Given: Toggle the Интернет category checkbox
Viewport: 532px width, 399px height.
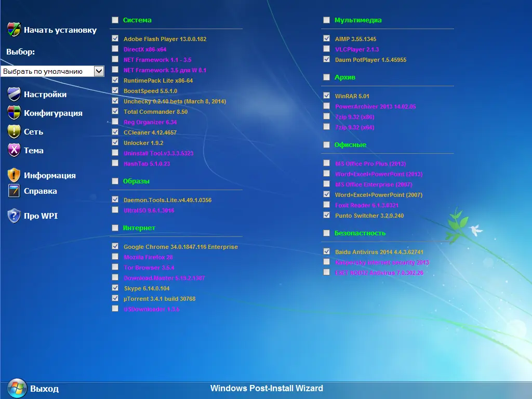Looking at the screenshot, I should 115,228.
